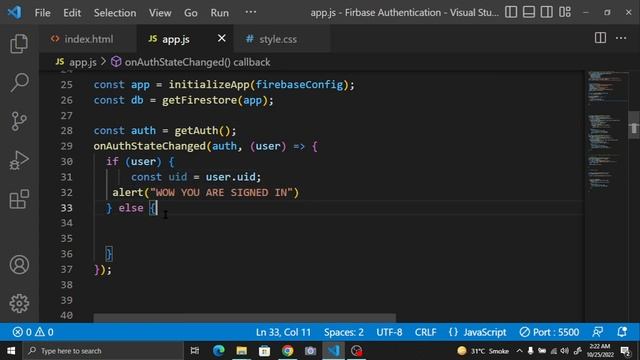Click the Type here to search box
The width and height of the screenshot is (640, 360).
tap(103, 351)
